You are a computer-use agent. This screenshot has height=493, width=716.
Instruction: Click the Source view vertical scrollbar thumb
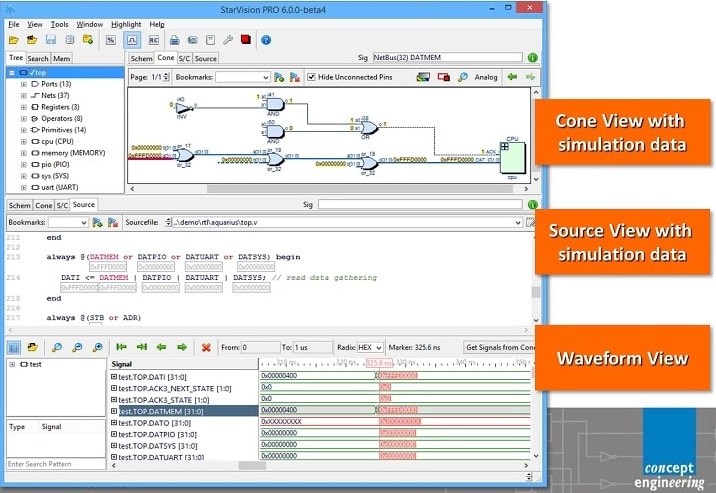click(536, 292)
